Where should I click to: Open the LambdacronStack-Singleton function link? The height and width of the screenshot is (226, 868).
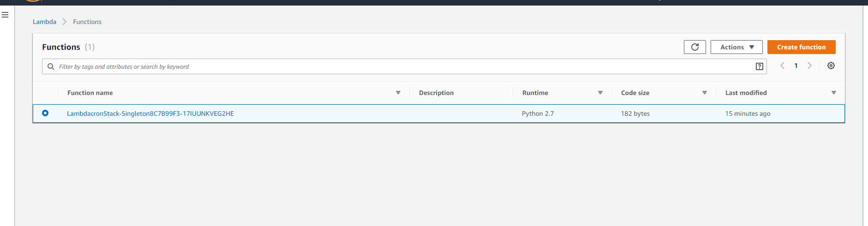click(x=150, y=113)
